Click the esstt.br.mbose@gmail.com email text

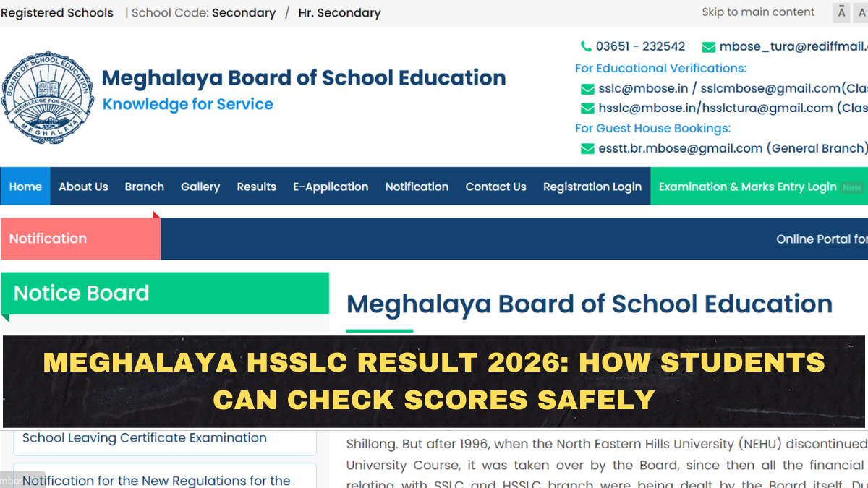(681, 148)
